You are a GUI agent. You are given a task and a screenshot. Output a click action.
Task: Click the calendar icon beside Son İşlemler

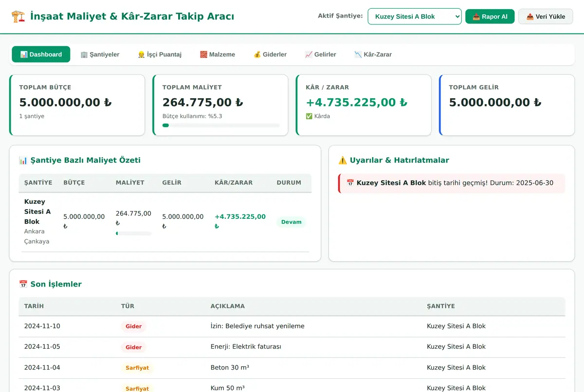[23, 284]
